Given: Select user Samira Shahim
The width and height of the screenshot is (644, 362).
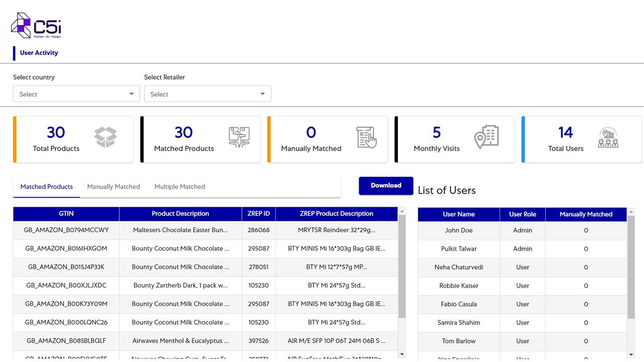Looking at the screenshot, I should [459, 323].
